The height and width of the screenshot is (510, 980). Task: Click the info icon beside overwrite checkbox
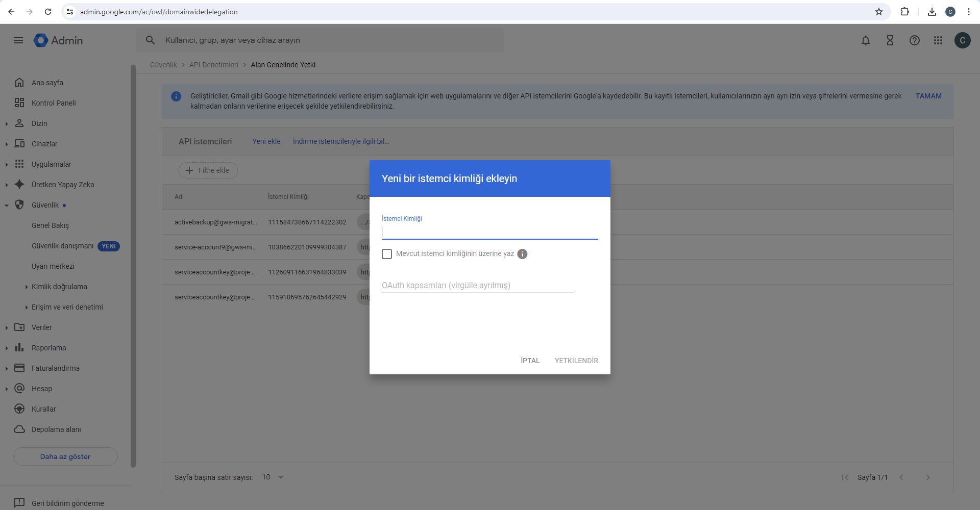coord(522,254)
